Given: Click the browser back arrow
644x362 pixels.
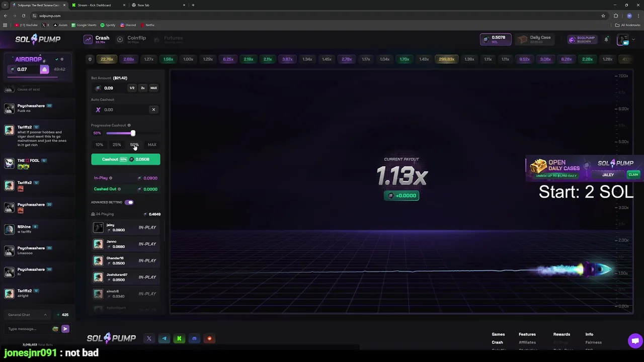Looking at the screenshot, I should [x=5, y=16].
